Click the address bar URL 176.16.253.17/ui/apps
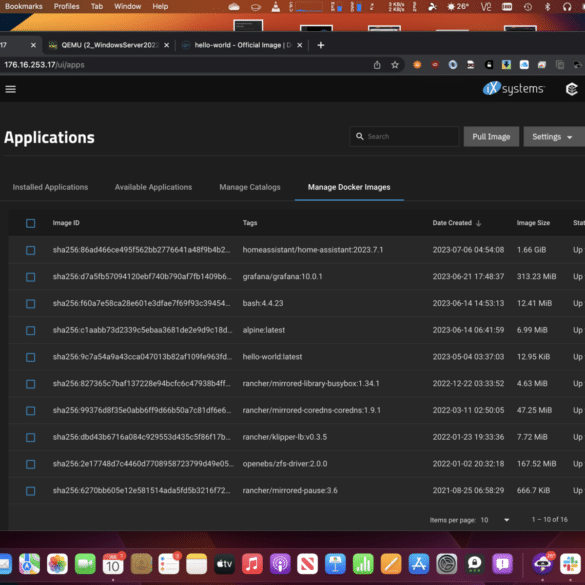 pyautogui.click(x=44, y=65)
